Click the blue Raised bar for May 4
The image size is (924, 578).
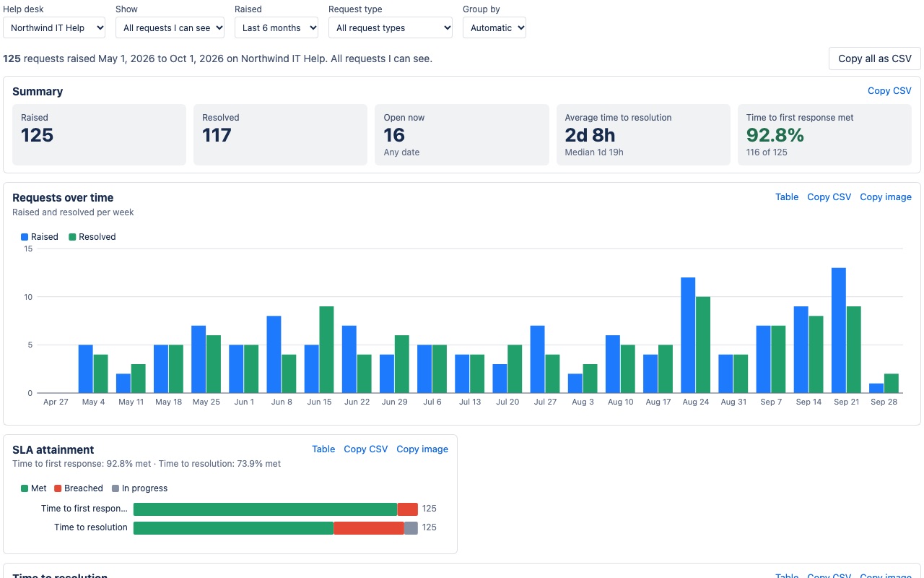[86, 369]
